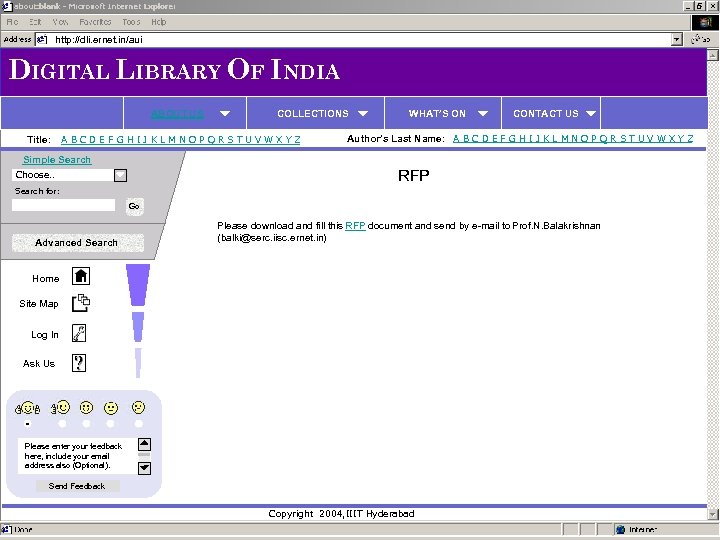Click the Internet Explorer throbber logo
Image resolution: width=720 pixels, height=540 pixels.
705,22
